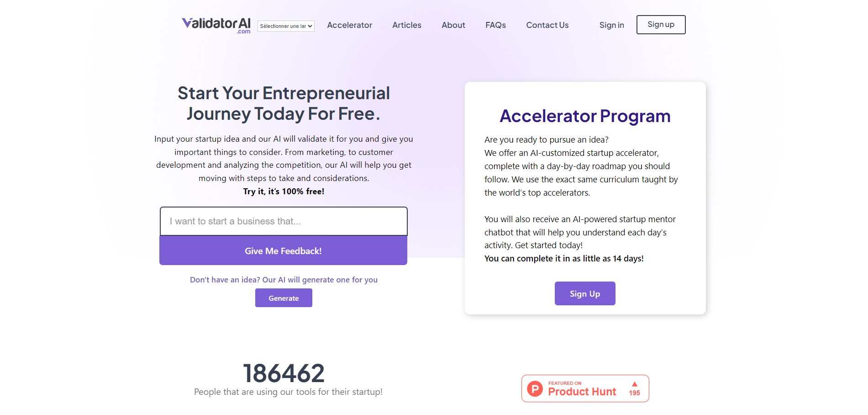Click the 186462 user counter
The image size is (868, 415).
(x=284, y=373)
